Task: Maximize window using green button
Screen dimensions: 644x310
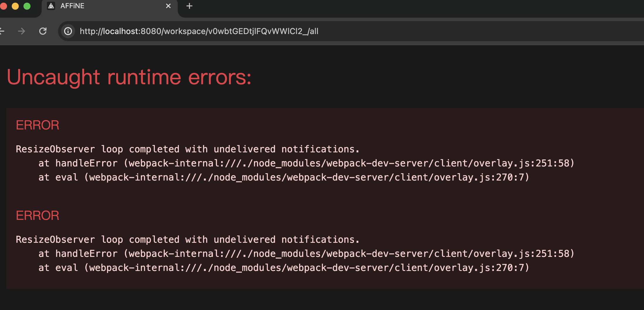Action: tap(27, 6)
